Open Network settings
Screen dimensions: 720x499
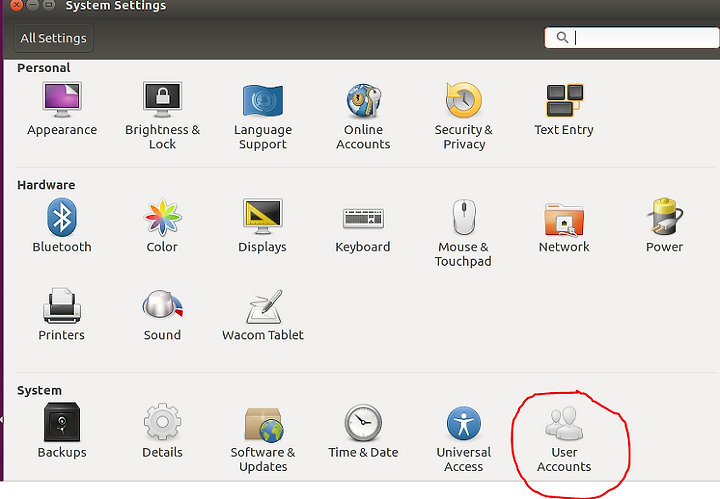(564, 227)
